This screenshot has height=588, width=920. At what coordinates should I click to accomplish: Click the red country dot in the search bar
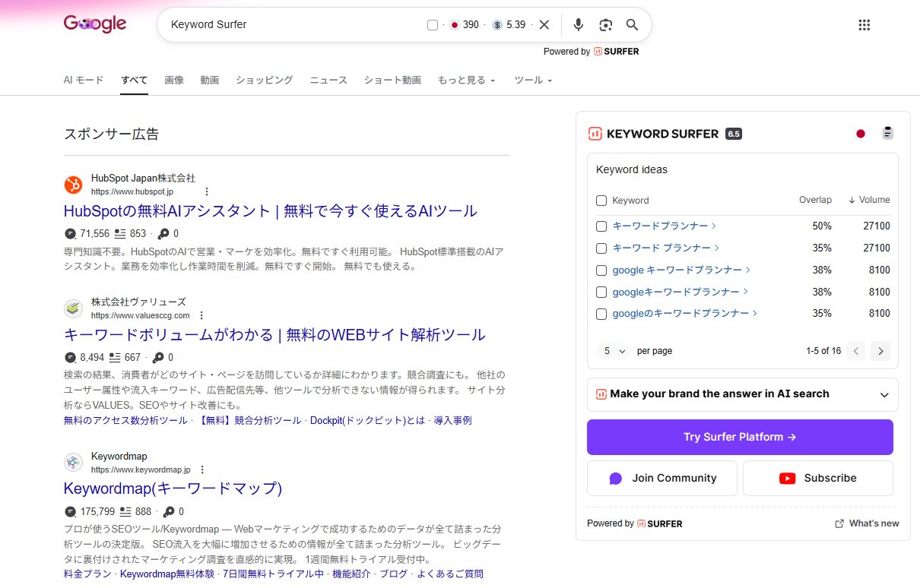click(x=455, y=25)
